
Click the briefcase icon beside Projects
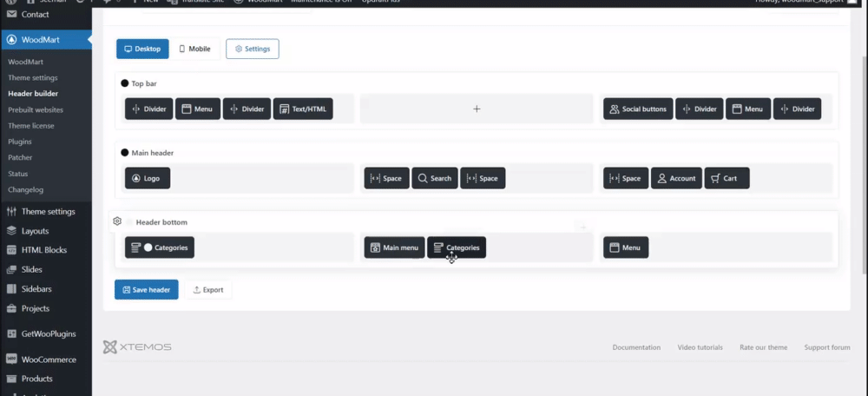(x=11, y=308)
